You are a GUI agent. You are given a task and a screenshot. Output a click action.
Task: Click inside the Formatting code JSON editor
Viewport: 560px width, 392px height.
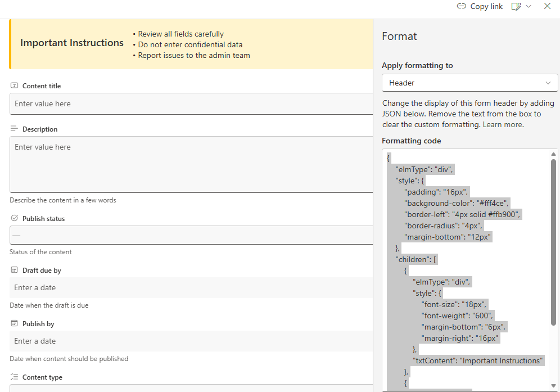467,270
